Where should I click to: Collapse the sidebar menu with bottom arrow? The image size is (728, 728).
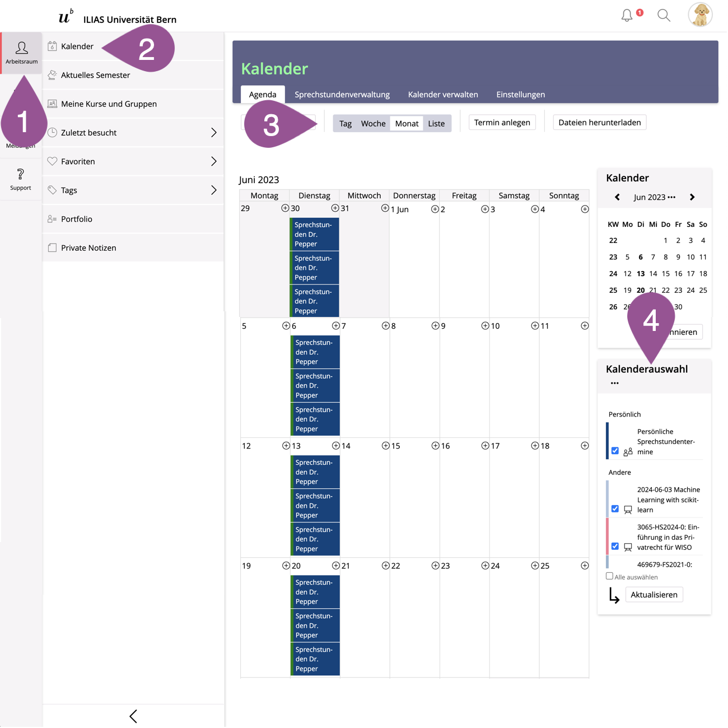(x=133, y=716)
